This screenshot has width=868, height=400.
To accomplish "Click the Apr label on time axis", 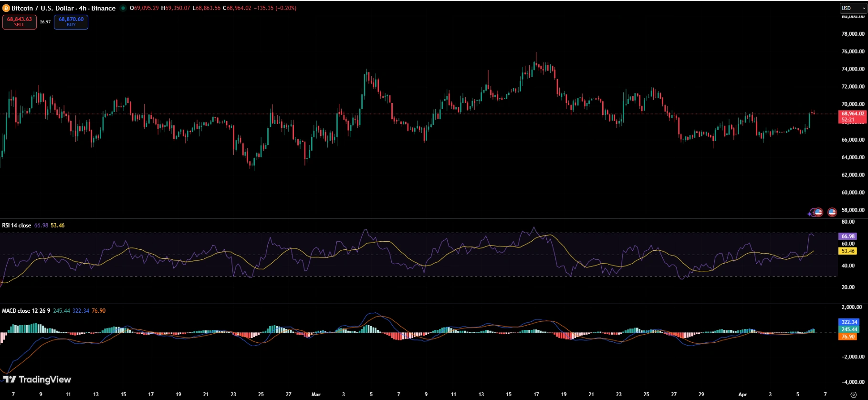I will pos(743,394).
